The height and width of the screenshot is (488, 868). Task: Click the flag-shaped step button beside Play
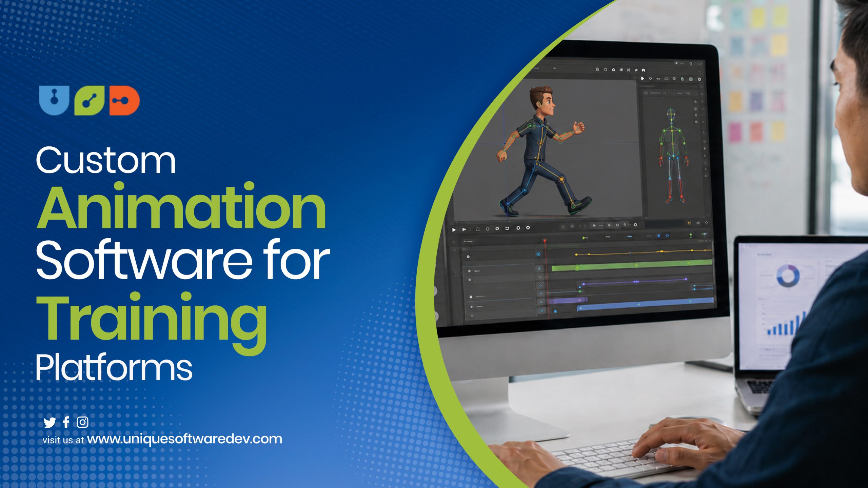[464, 230]
